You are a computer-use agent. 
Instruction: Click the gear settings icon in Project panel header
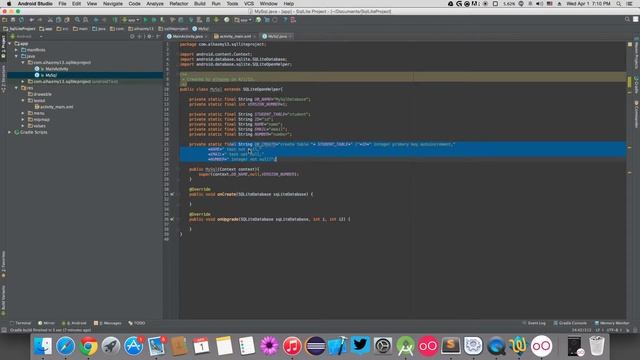149,36
